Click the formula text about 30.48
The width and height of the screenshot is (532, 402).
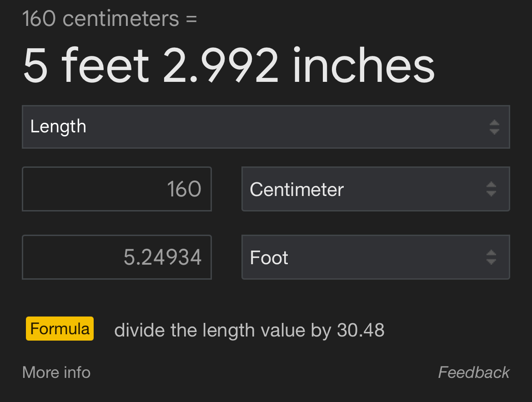249,330
